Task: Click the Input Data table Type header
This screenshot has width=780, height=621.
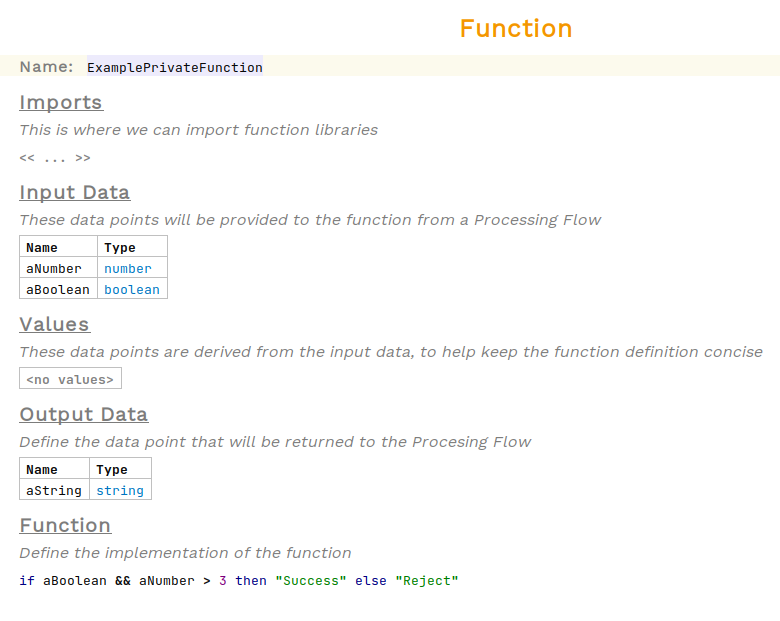Action: tap(120, 247)
